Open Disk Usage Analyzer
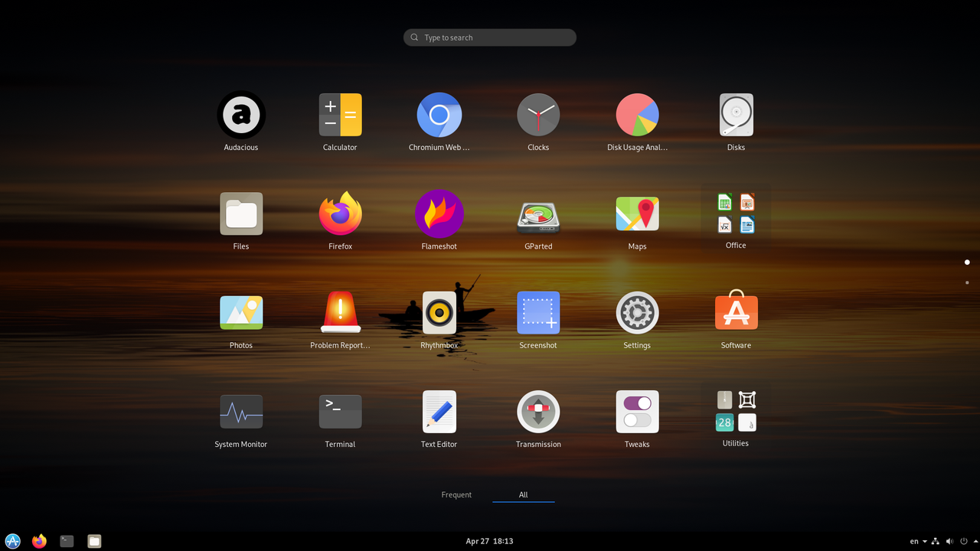The height and width of the screenshot is (551, 980). pos(637,115)
